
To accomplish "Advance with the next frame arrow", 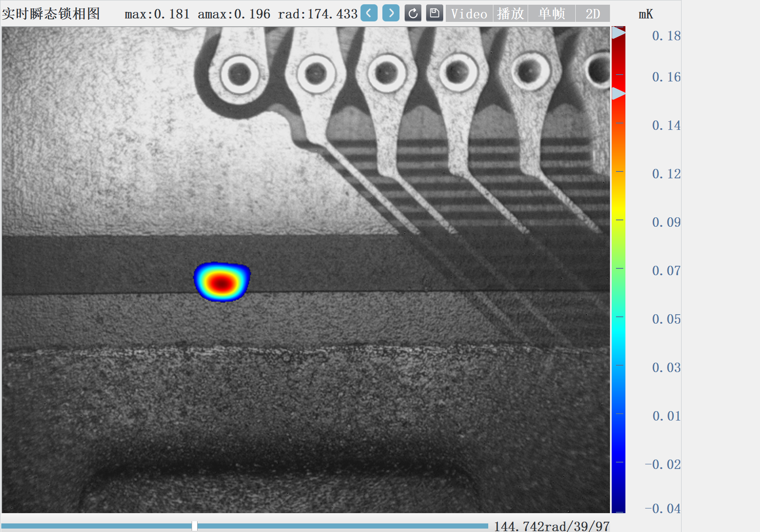I will point(391,13).
